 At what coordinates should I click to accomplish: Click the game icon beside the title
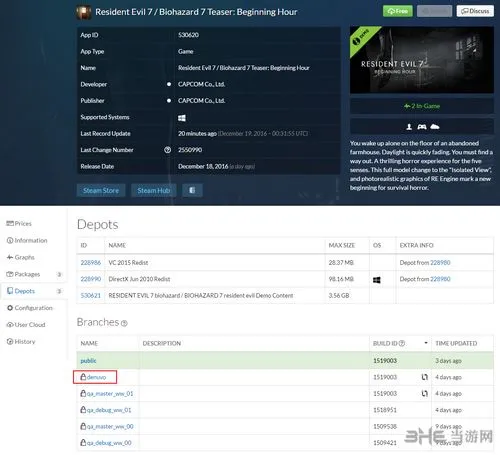pyautogui.click(x=83, y=12)
